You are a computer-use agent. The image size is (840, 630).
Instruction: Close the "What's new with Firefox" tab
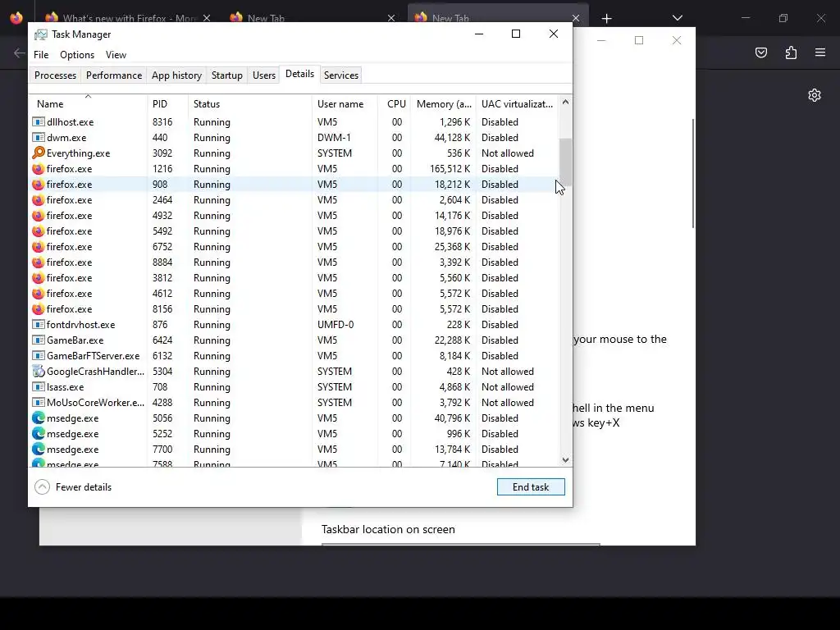207,18
